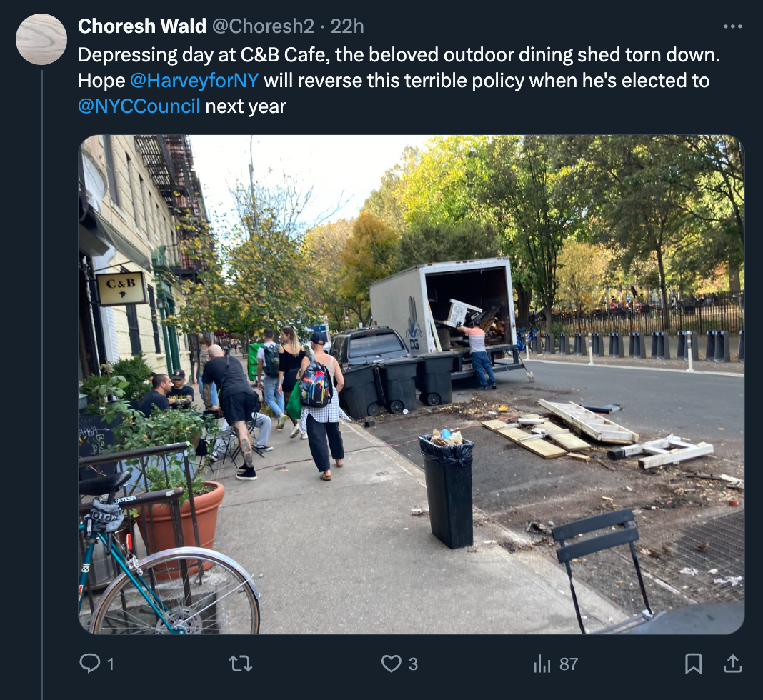The image size is (763, 700).
Task: Open Choresh Wald's profile avatar
Action: [41, 39]
